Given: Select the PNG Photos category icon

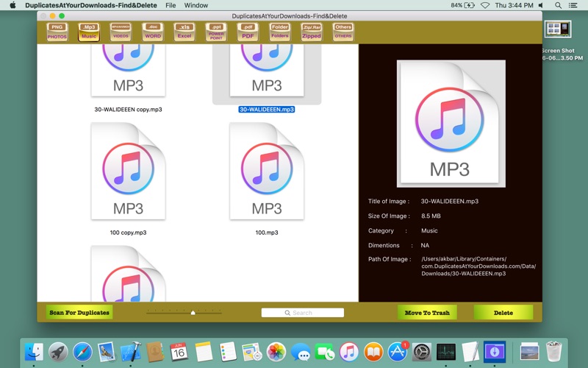Looking at the screenshot, I should [57, 32].
